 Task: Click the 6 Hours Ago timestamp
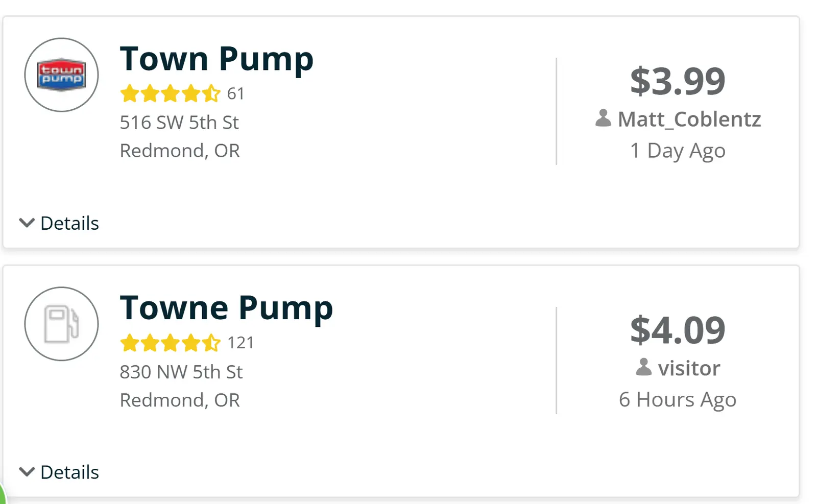point(678,400)
